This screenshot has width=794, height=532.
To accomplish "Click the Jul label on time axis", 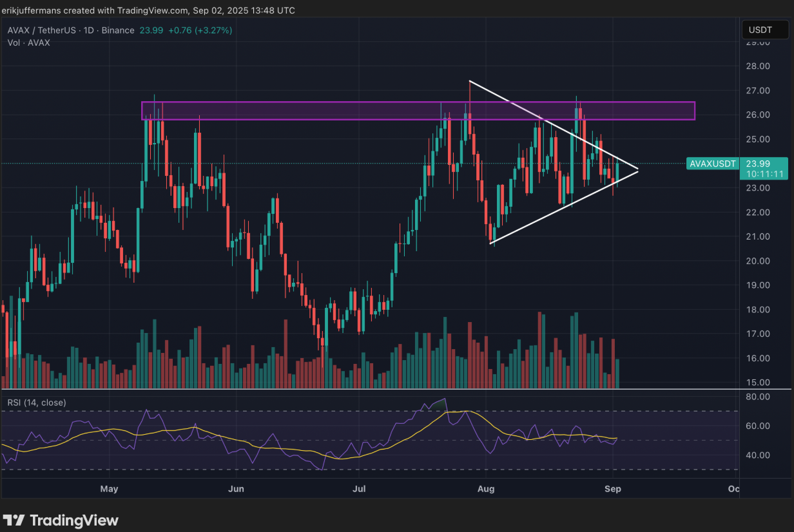I will pyautogui.click(x=360, y=489).
